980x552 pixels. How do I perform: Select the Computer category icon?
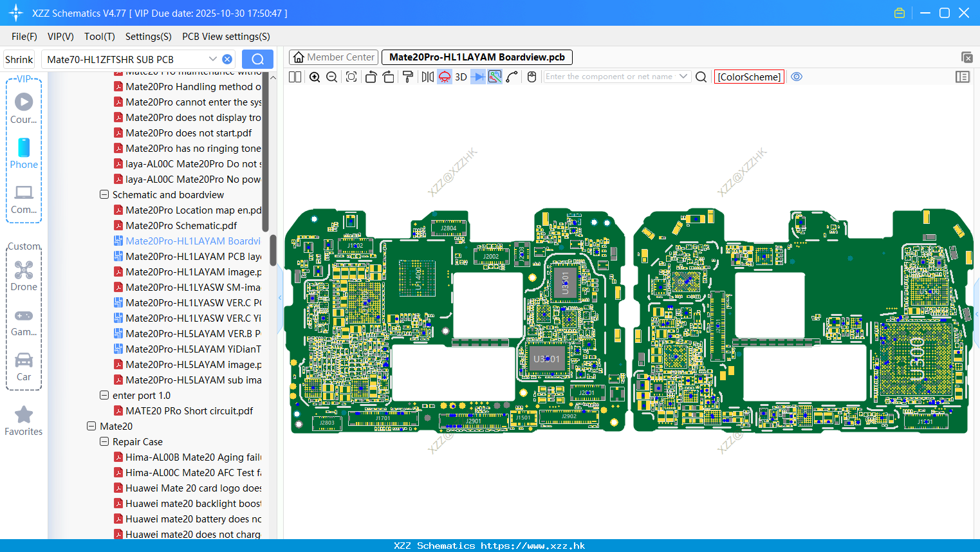tap(24, 192)
